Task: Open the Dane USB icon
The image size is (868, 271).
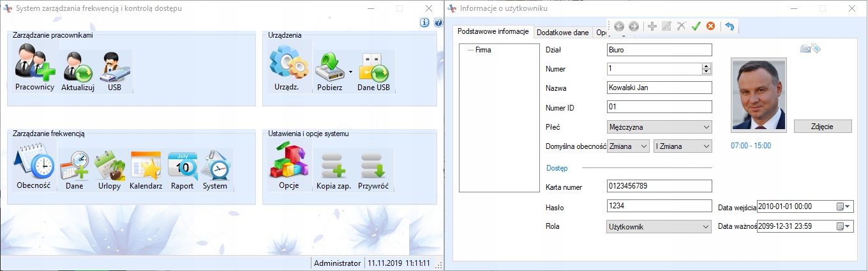Action: tap(373, 72)
